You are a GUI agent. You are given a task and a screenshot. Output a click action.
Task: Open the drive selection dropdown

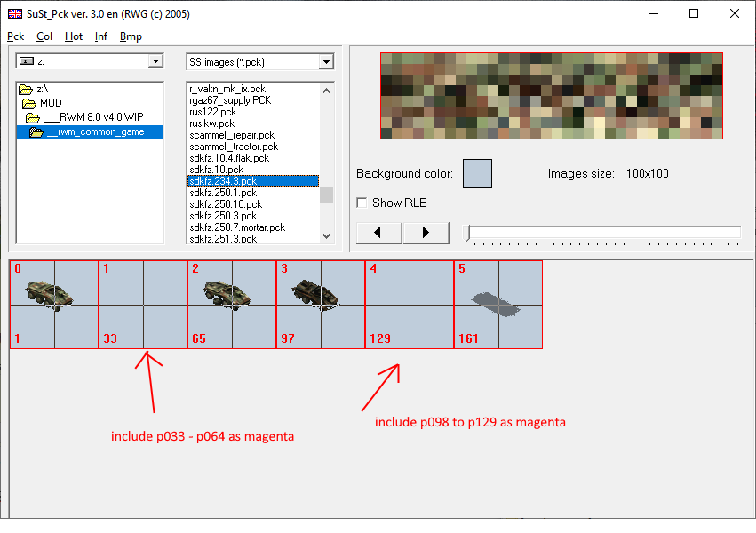[x=155, y=61]
